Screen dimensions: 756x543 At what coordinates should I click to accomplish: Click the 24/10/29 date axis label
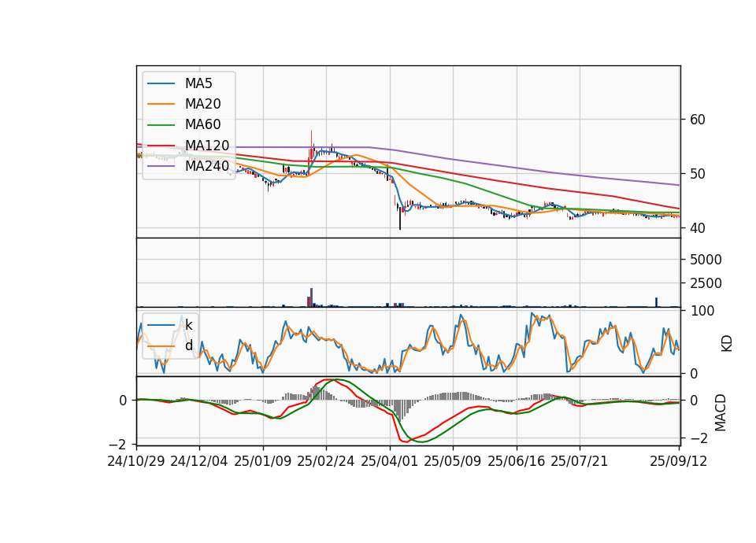click(136, 462)
